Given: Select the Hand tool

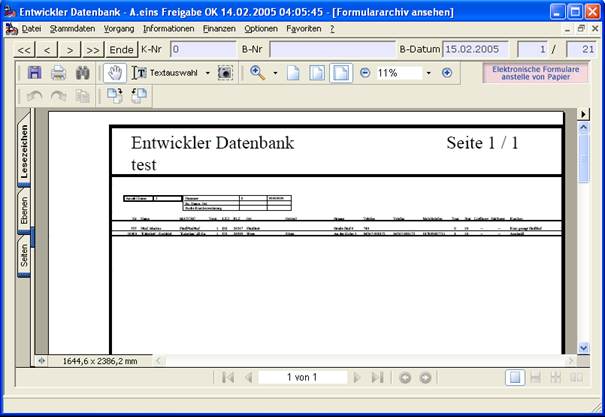Looking at the screenshot, I should pos(115,73).
